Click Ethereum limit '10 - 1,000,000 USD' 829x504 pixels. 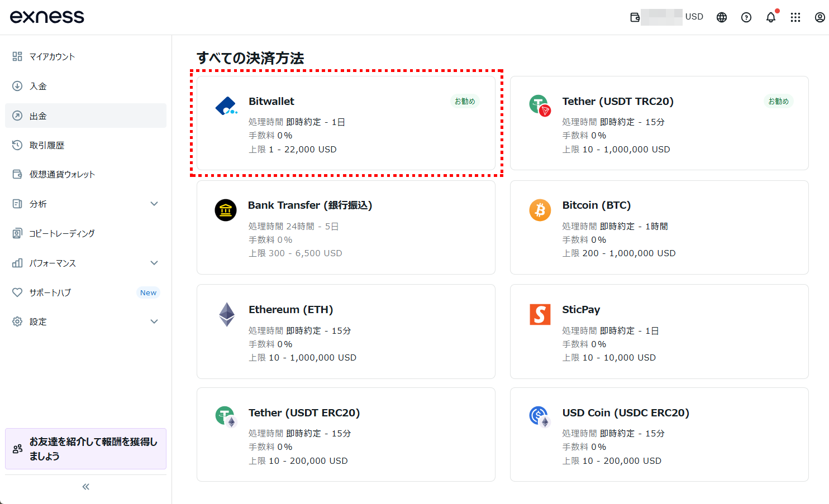click(313, 358)
